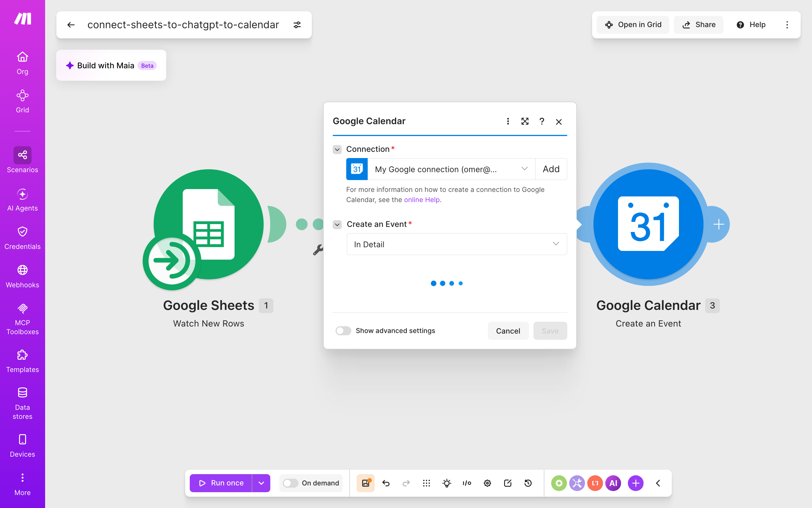Click the Cancel button
Image resolution: width=812 pixels, height=508 pixels.
tap(508, 330)
